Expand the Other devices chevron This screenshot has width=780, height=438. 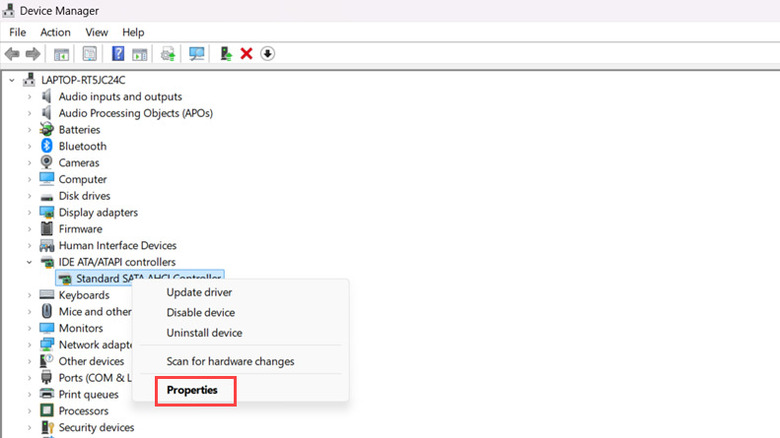click(29, 361)
